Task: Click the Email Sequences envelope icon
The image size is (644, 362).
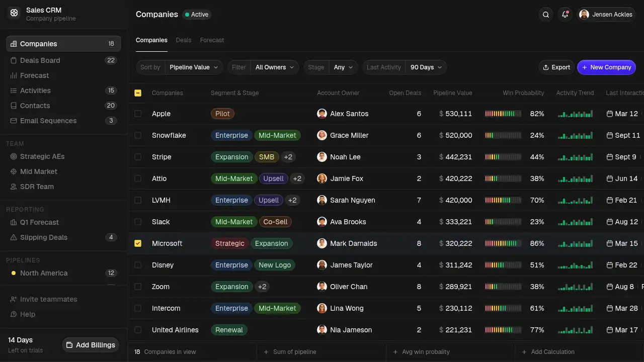Action: [14, 121]
